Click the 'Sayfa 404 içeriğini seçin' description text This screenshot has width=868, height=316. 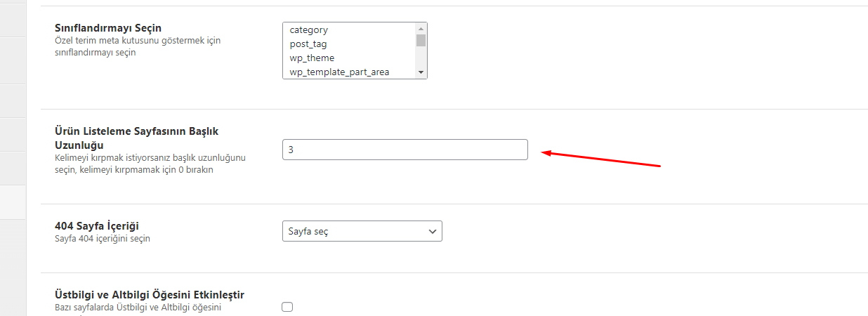click(x=103, y=239)
